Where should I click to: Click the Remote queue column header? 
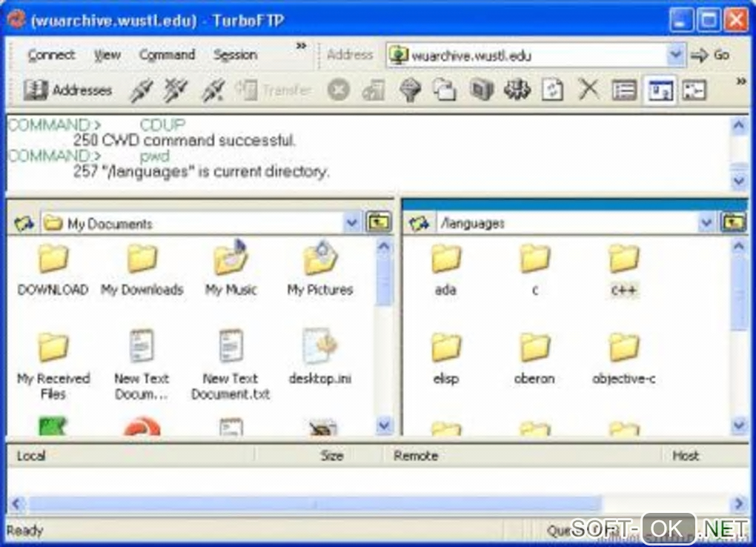coord(523,456)
